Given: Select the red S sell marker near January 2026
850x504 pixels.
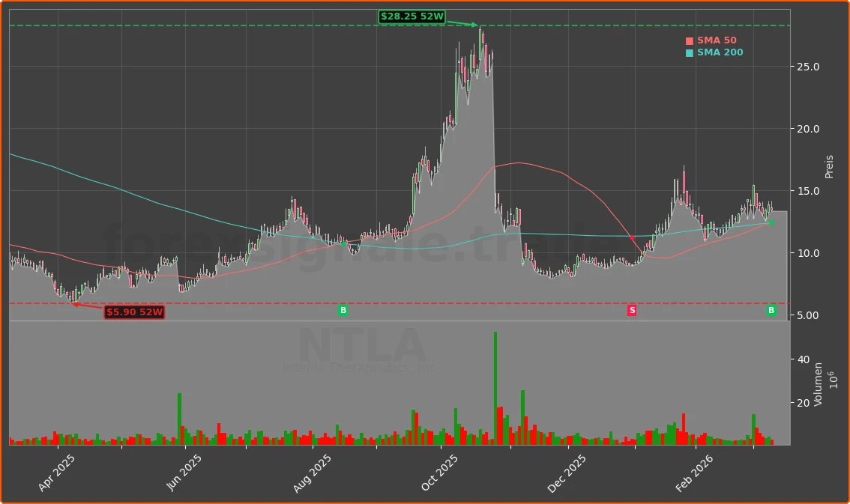Looking at the screenshot, I should click(632, 309).
